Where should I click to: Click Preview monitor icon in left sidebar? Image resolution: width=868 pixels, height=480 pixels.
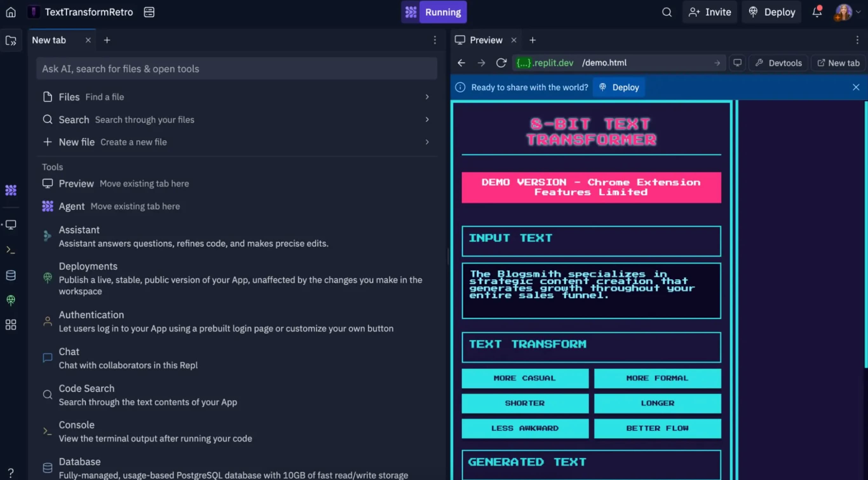(11, 225)
